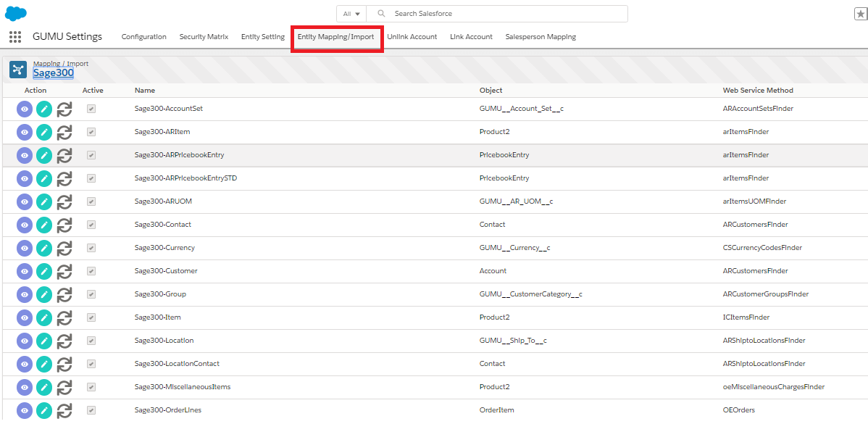Image resolution: width=868 pixels, height=424 pixels.
Task: Edit the Sage300-Currency mapping
Action: click(x=44, y=248)
